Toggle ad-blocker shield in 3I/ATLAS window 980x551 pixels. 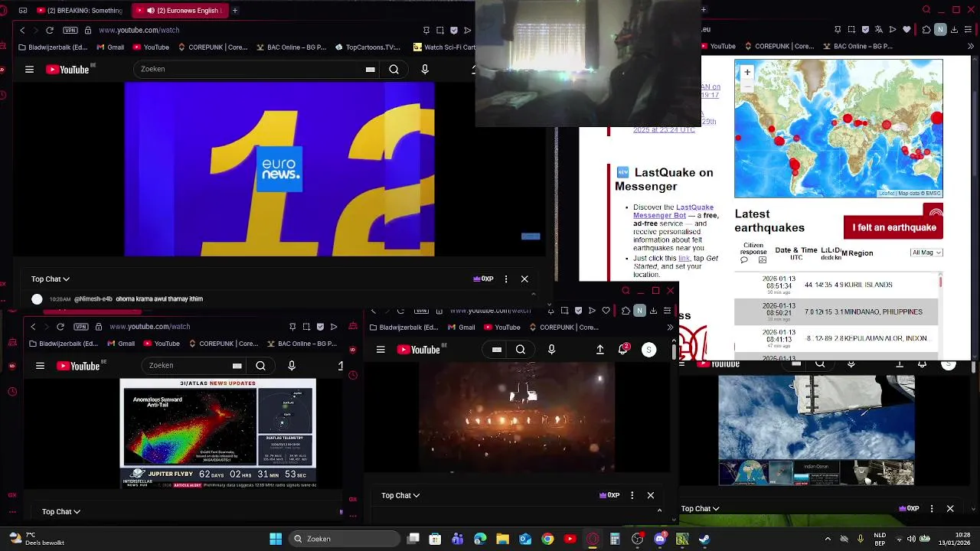pos(320,327)
